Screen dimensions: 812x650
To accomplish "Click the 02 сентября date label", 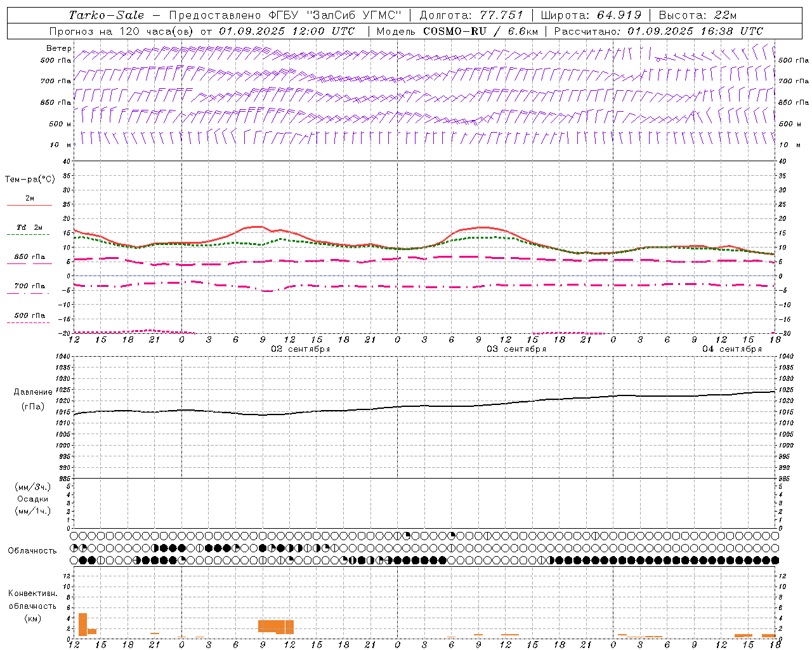I will 301,349.
